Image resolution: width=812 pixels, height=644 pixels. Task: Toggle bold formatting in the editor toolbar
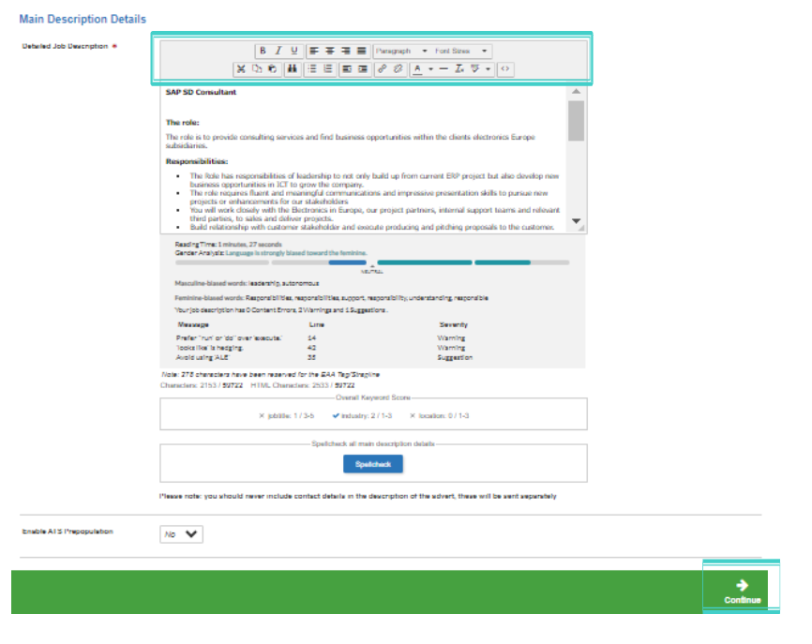pyautogui.click(x=263, y=51)
